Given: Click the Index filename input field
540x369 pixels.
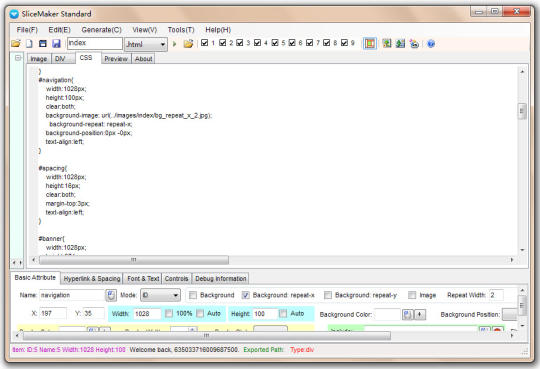Looking at the screenshot, I should point(95,43).
